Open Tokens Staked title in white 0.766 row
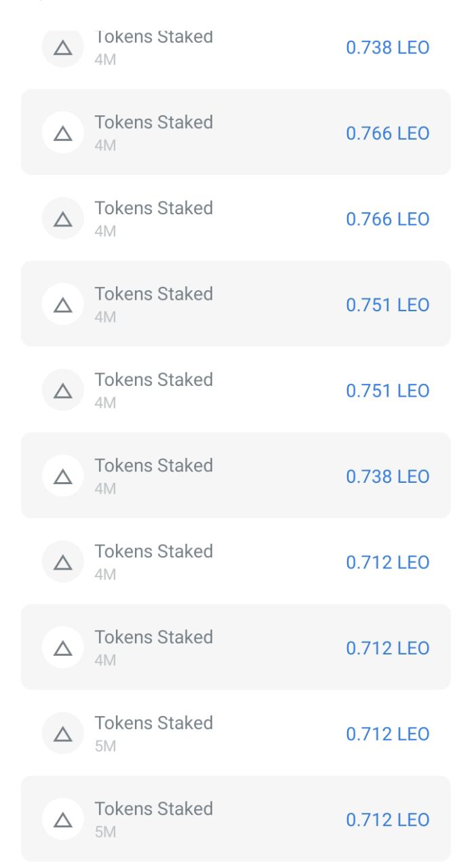 154,208
